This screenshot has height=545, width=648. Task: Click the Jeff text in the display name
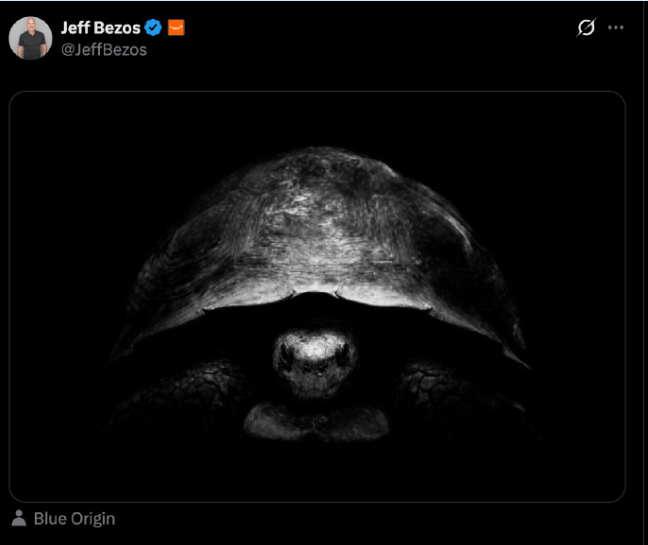pyautogui.click(x=76, y=28)
